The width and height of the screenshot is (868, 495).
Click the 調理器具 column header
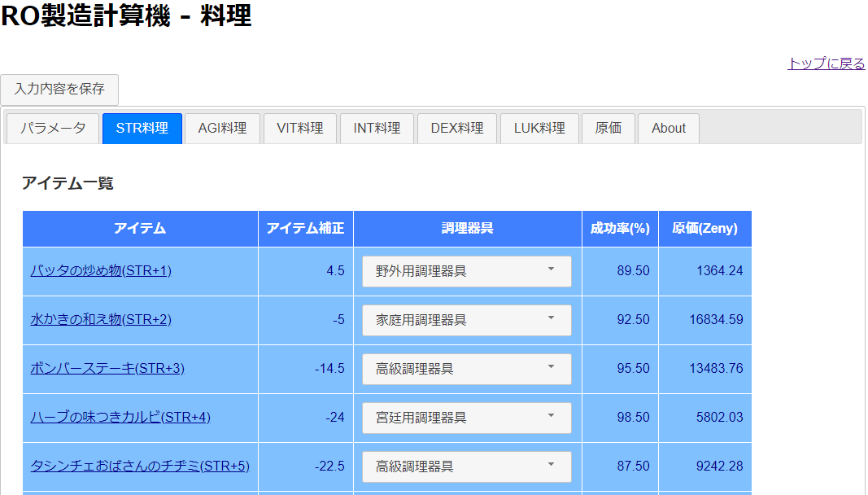[x=467, y=229]
